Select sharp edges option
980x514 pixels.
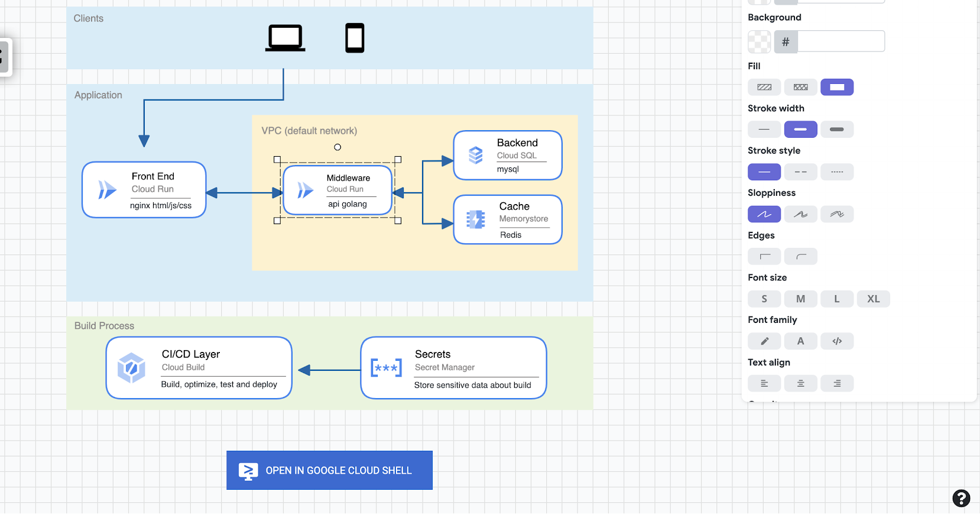pos(764,256)
